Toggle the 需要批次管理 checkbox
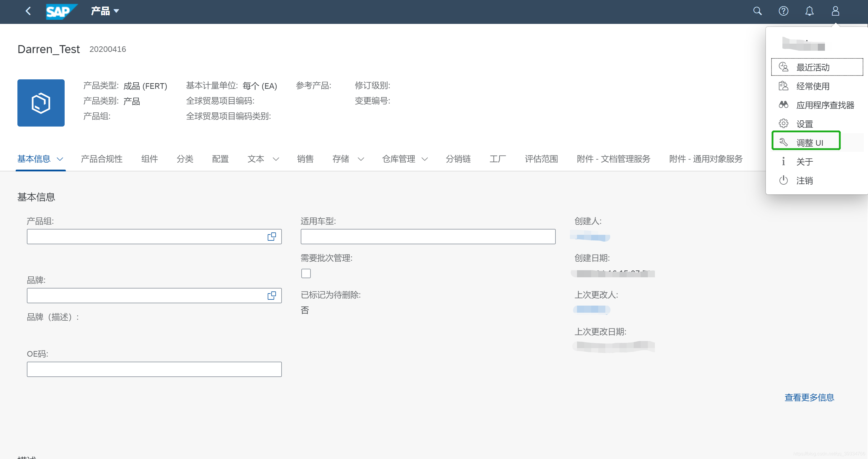The image size is (868, 459). (306, 273)
